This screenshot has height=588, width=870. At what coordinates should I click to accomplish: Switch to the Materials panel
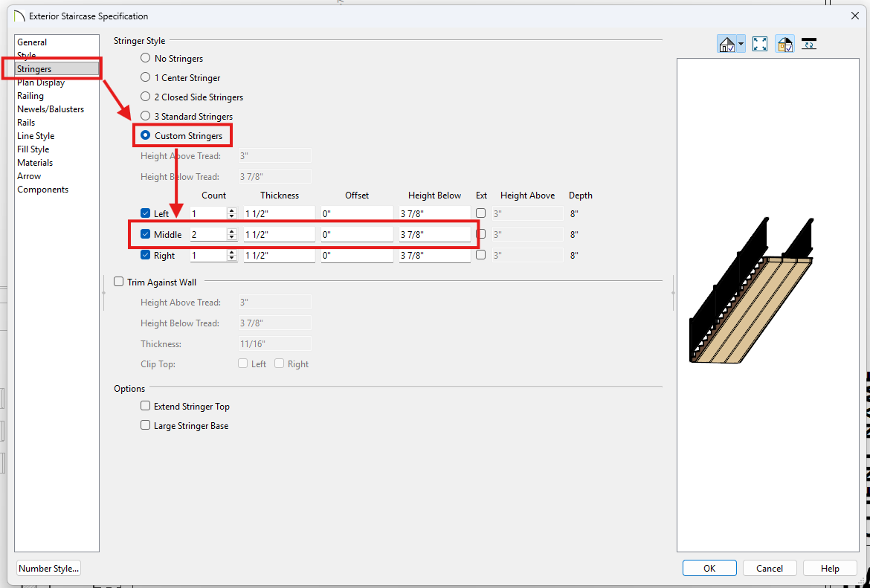tap(35, 163)
